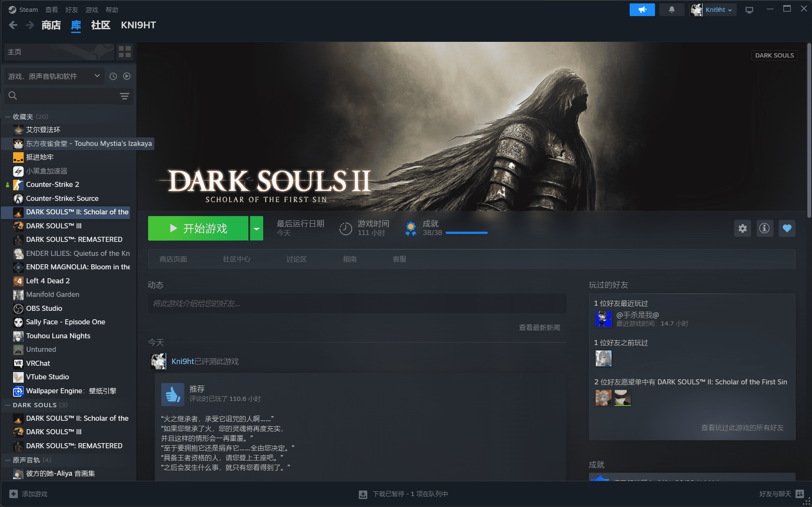Open Kni9ht account dropdown

(713, 10)
